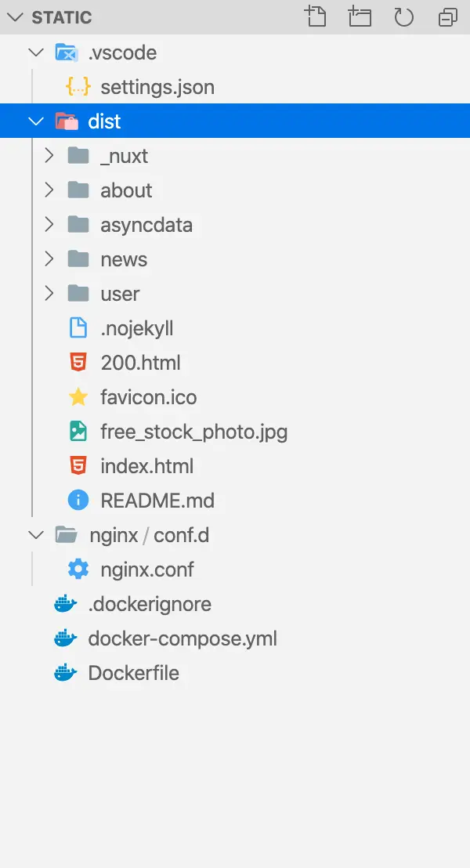Open the 200.html file
Viewport: 470px width, 868px height.
coord(140,363)
